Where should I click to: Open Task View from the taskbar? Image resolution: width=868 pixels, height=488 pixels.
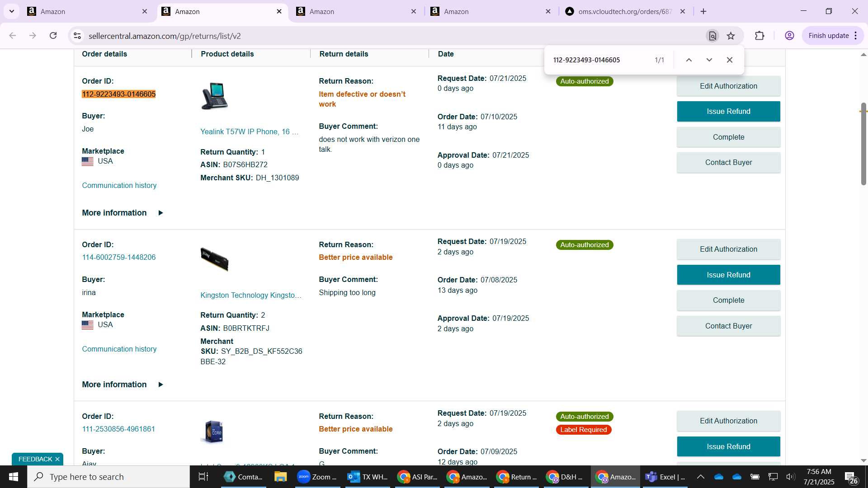tap(203, 477)
